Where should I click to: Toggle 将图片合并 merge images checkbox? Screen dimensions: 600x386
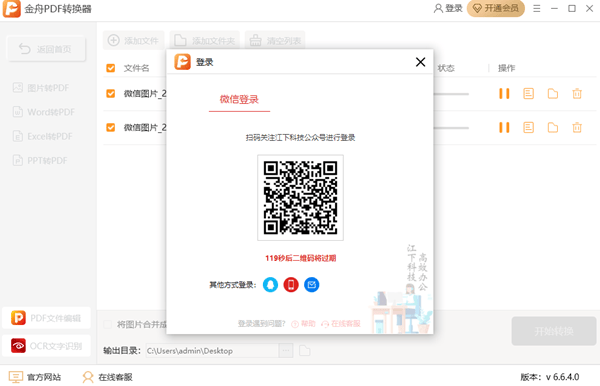click(x=108, y=324)
